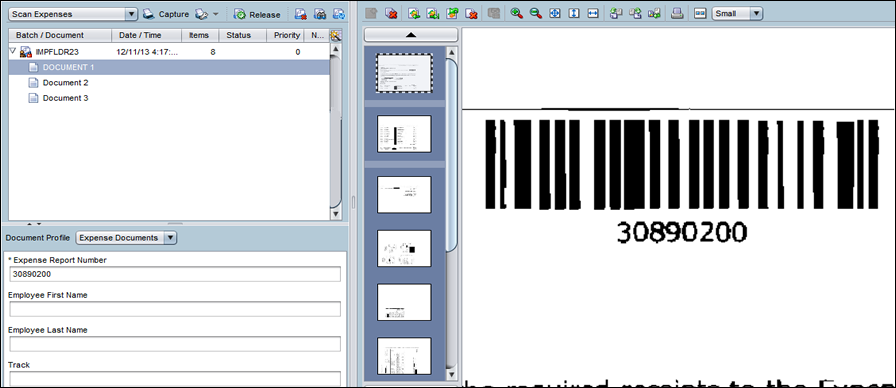Click the flip page icon
Screen dimensions: 896x388
(x=654, y=13)
